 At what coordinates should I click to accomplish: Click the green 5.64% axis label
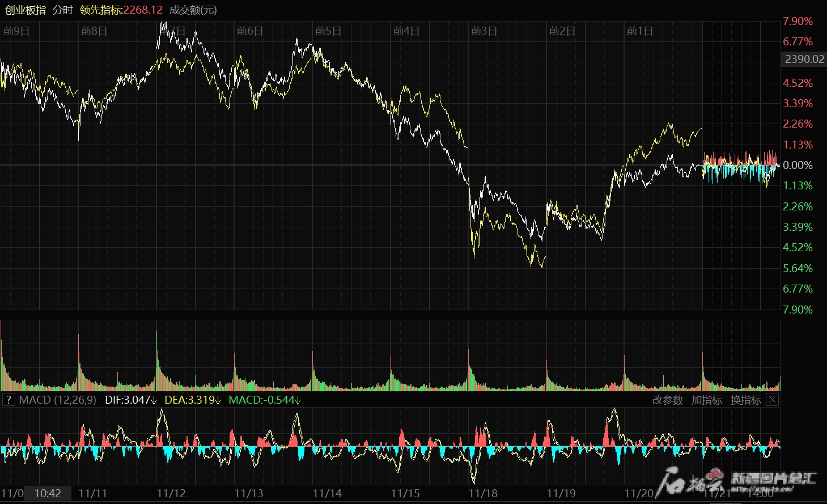[x=798, y=268]
